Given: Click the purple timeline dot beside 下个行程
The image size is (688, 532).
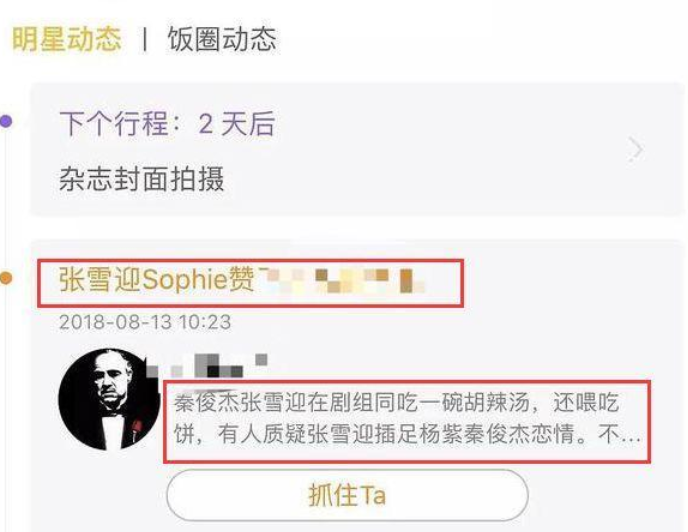Looking at the screenshot, I should click(6, 121).
